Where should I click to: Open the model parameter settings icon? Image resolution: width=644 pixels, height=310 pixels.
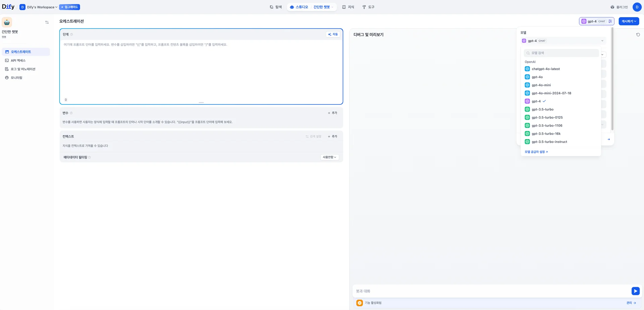(x=610, y=21)
